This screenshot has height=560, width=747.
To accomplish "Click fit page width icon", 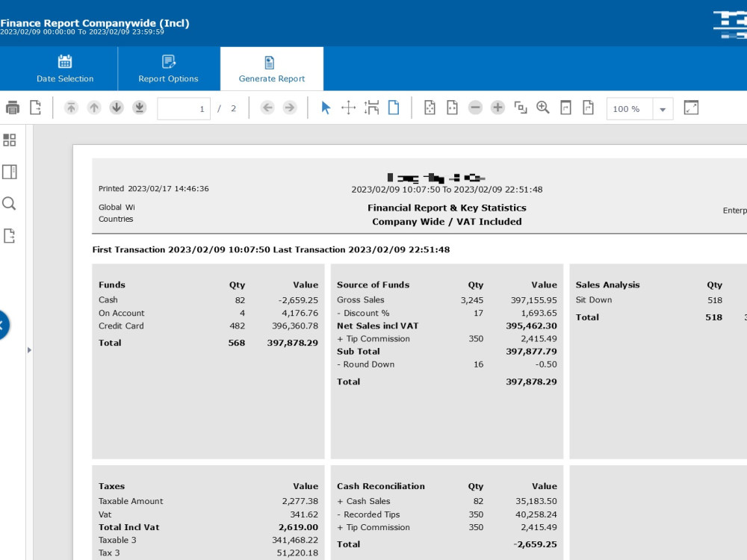I will [452, 108].
